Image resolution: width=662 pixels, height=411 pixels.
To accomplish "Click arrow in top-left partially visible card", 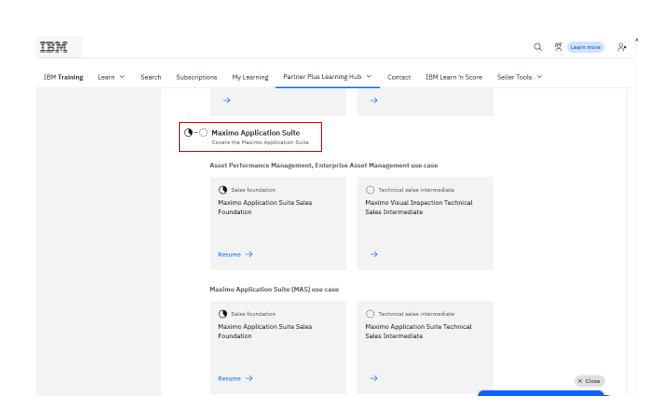I will point(227,100).
